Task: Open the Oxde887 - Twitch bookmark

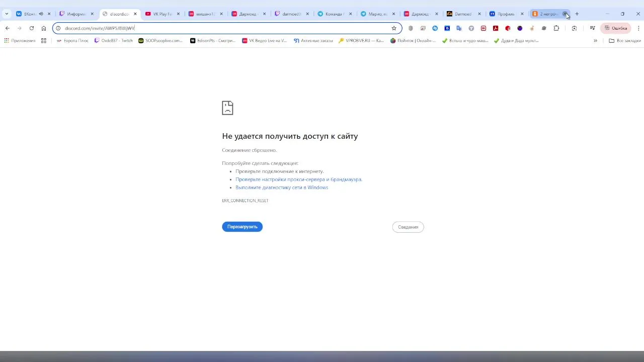Action: (x=114, y=41)
